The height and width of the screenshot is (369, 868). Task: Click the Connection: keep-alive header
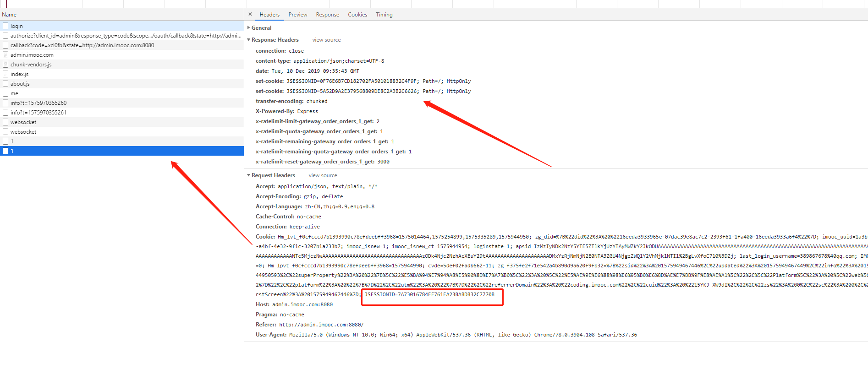[x=288, y=227]
